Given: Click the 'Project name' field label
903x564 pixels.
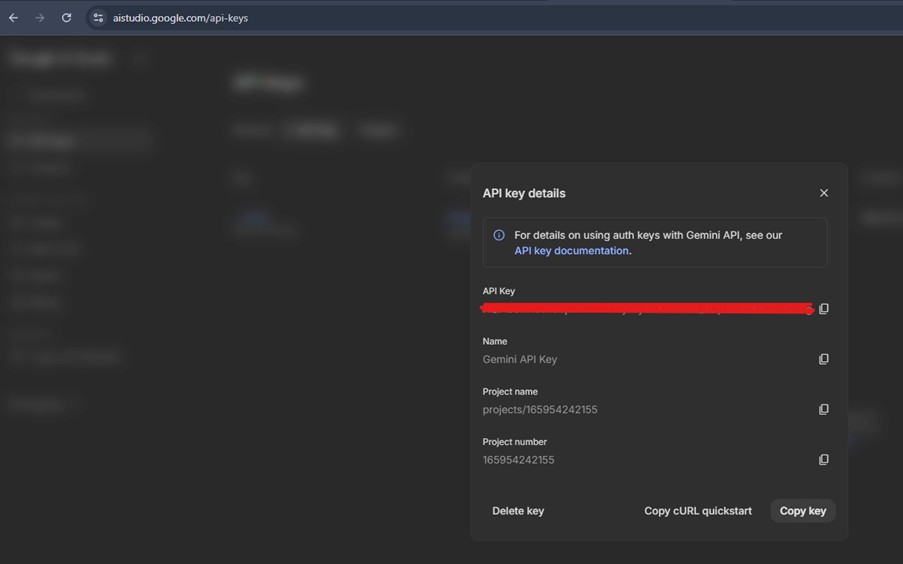Looking at the screenshot, I should 510,392.
